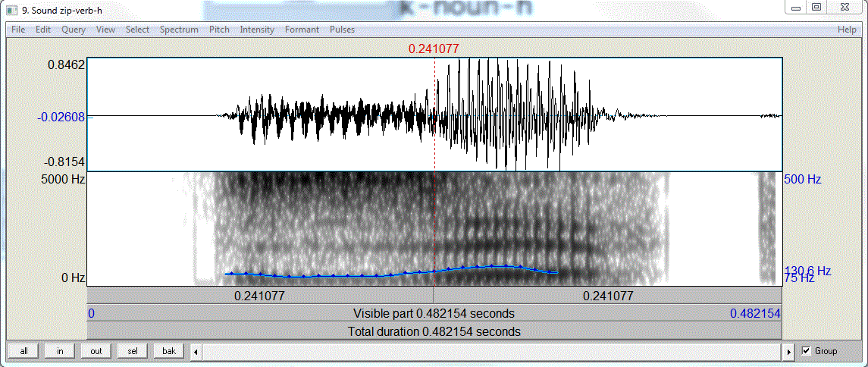Click the 'in' zoom button
Viewport: 868px width, 367px height.
[61, 351]
